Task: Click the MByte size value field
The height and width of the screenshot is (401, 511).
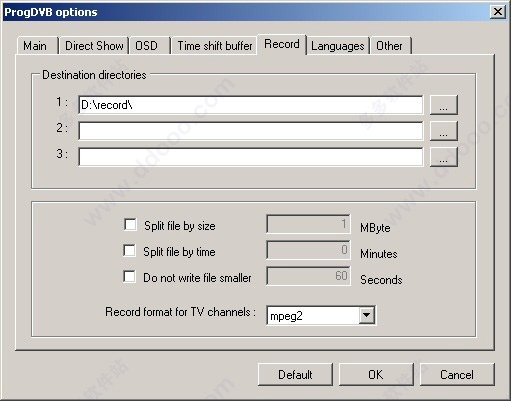Action: (308, 224)
